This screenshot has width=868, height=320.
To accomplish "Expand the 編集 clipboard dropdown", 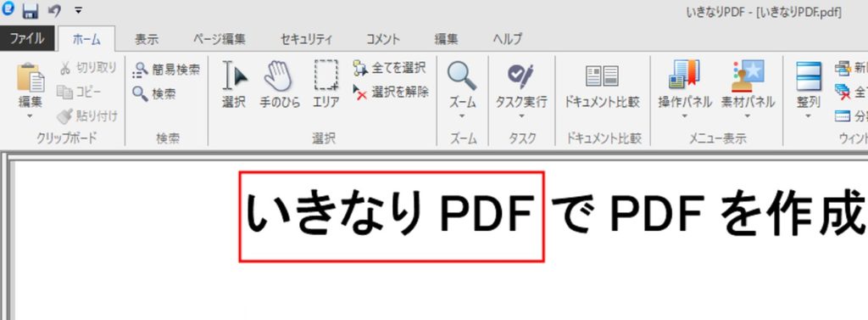I will [x=30, y=116].
